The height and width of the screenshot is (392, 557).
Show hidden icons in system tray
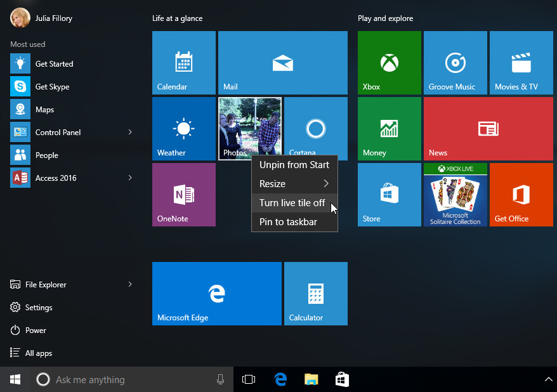click(x=549, y=379)
